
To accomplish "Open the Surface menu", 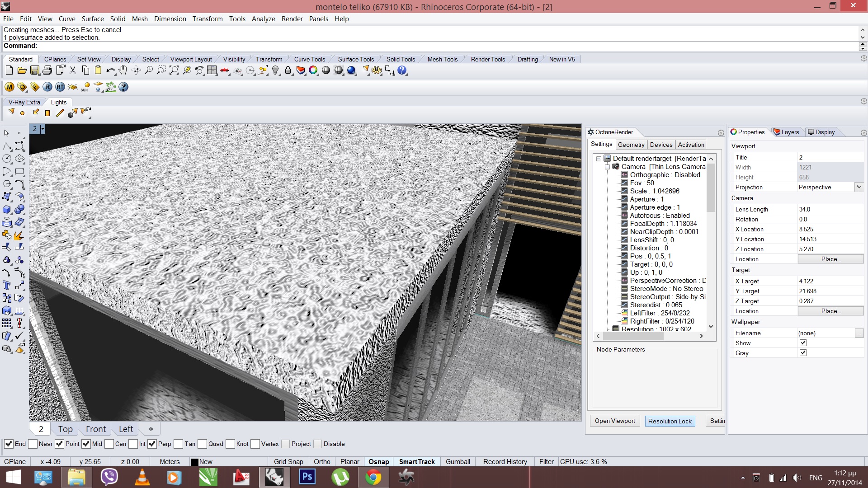I will [93, 19].
